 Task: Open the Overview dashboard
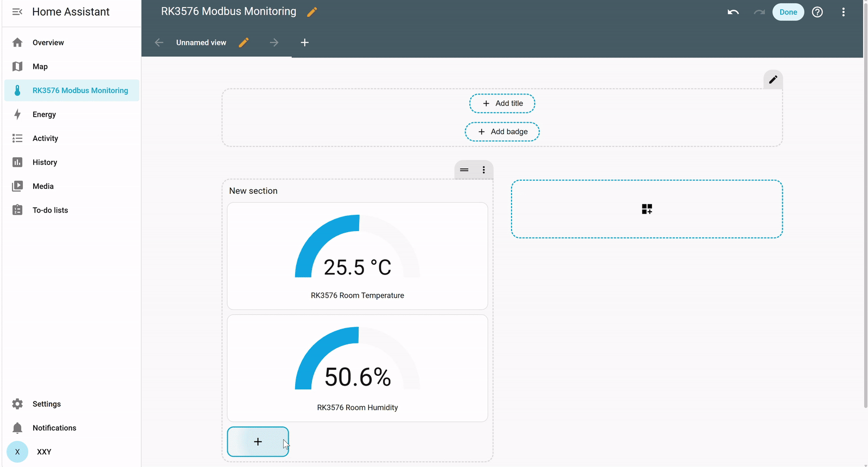pyautogui.click(x=72, y=42)
